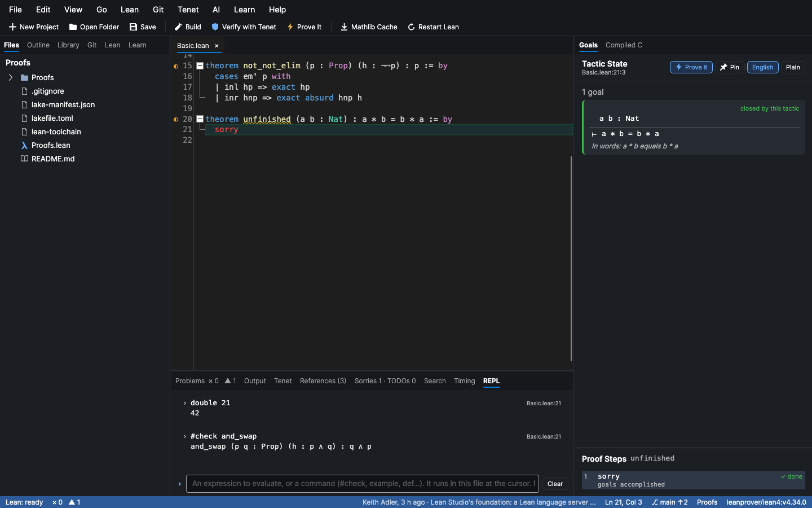Open the References (3) tab
812x508 pixels.
(323, 381)
